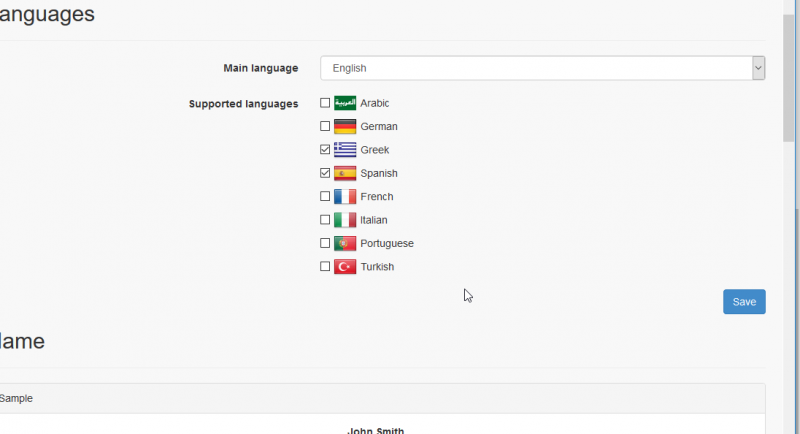Click the German flag icon

(x=345, y=127)
